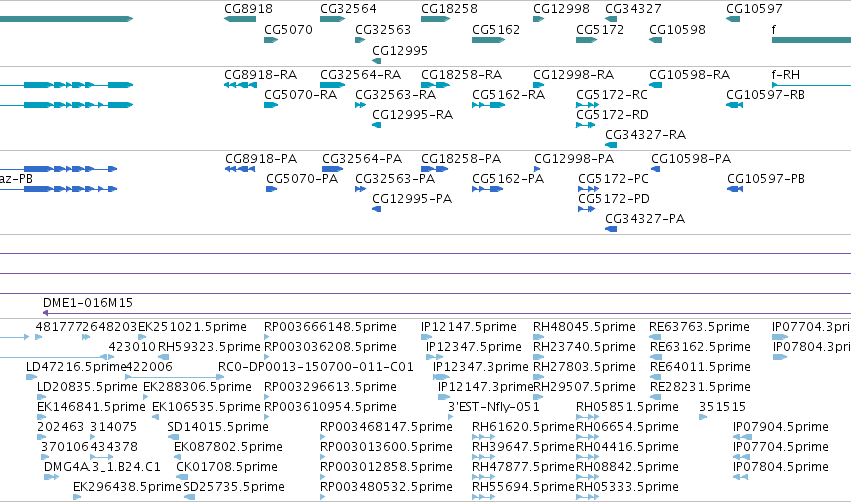The height and width of the screenshot is (502, 851).
Task: Click EST RP003480532.5prime
Action: (386, 486)
